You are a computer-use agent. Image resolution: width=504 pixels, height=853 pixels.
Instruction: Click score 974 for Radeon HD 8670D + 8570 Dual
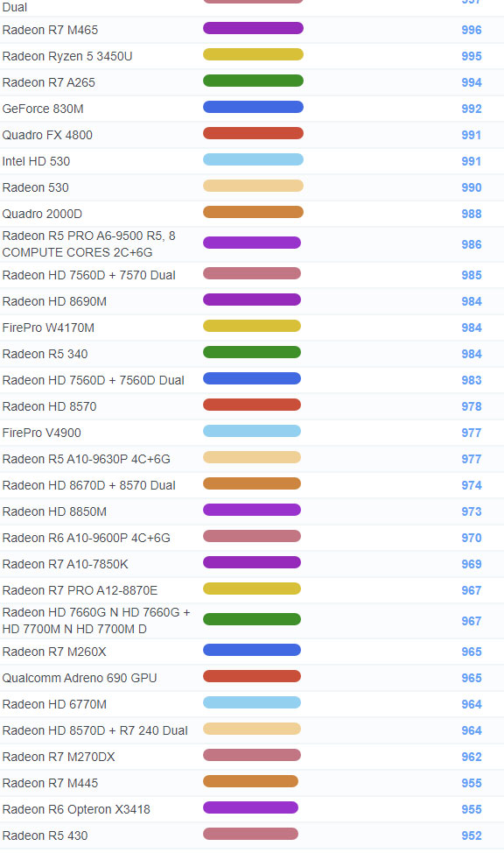click(472, 484)
